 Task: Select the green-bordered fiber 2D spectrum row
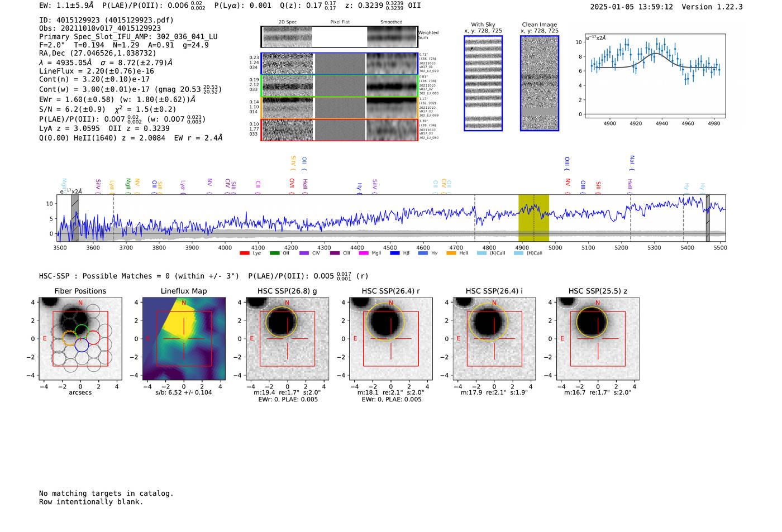click(339, 86)
